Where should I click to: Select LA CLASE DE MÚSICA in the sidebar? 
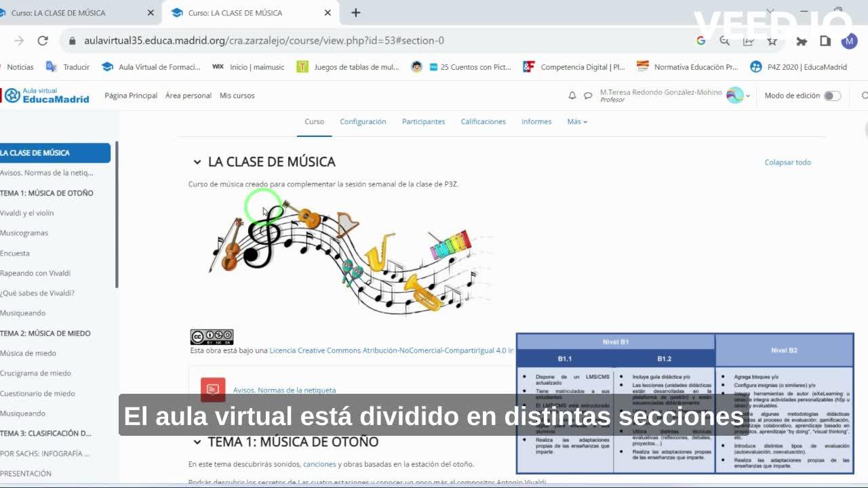[x=54, y=153]
